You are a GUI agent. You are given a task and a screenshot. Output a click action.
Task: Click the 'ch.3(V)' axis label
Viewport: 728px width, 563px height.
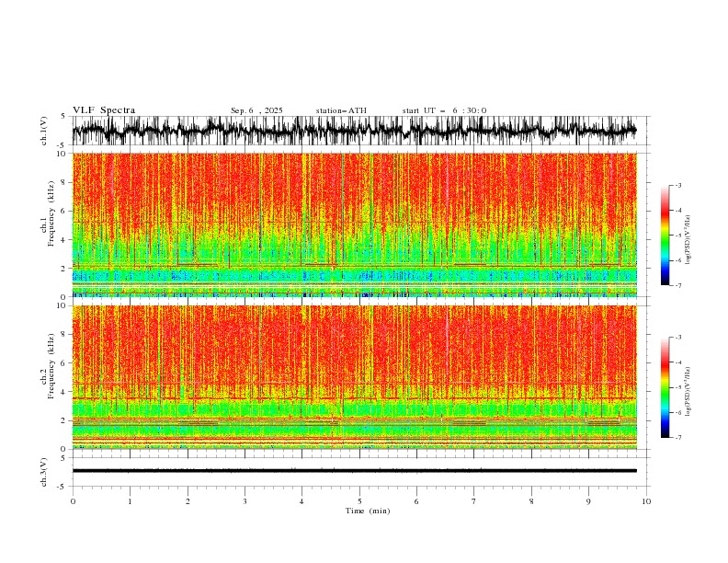(44, 473)
